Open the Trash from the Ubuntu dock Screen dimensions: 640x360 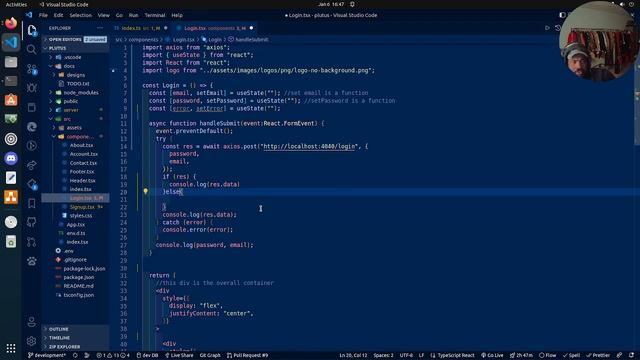point(11,242)
